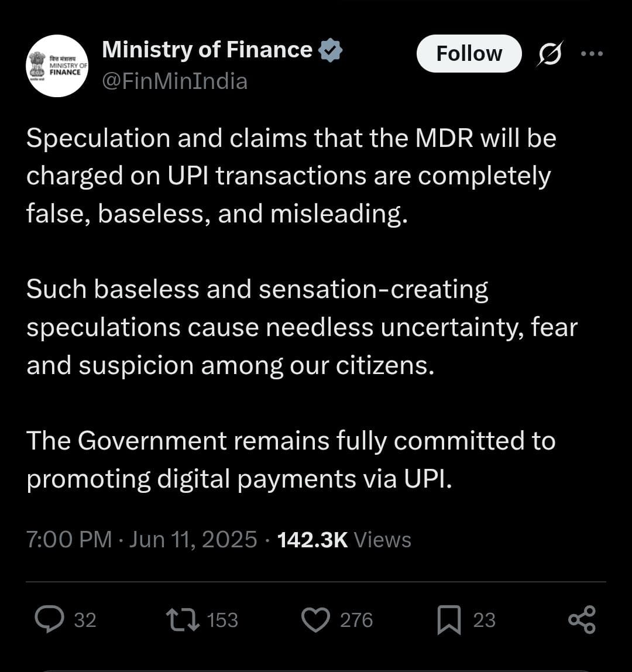The image size is (632, 672).
Task: Click the paragraph about MDR on UPI transactions
Action: pyautogui.click(x=291, y=176)
